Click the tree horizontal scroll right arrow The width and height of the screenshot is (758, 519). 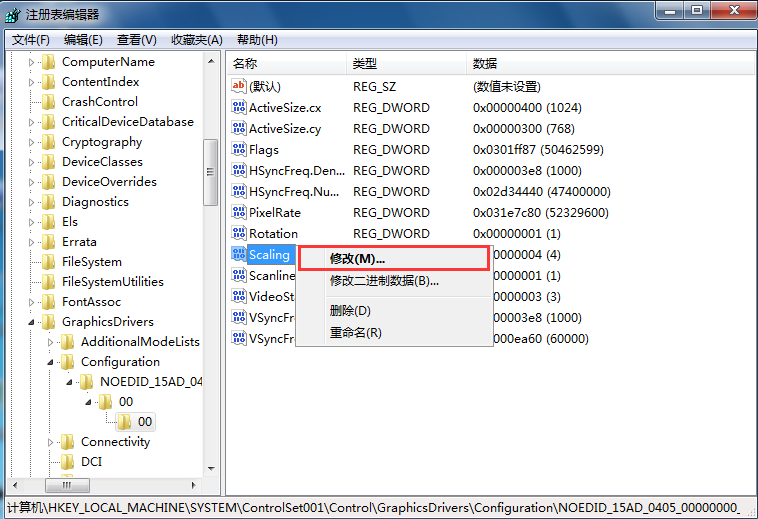[194, 485]
